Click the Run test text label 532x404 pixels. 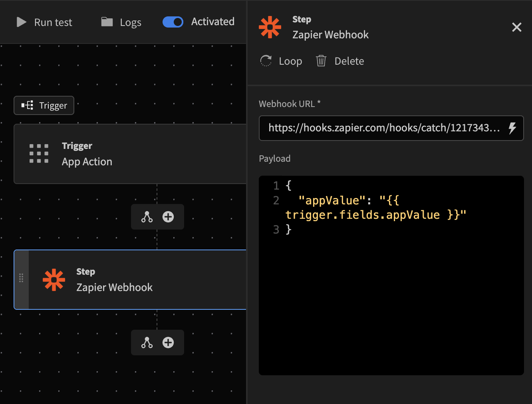(53, 22)
